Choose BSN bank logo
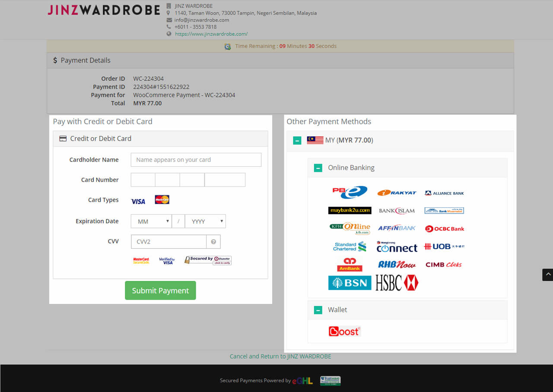This screenshot has height=392, width=553. 350,283
